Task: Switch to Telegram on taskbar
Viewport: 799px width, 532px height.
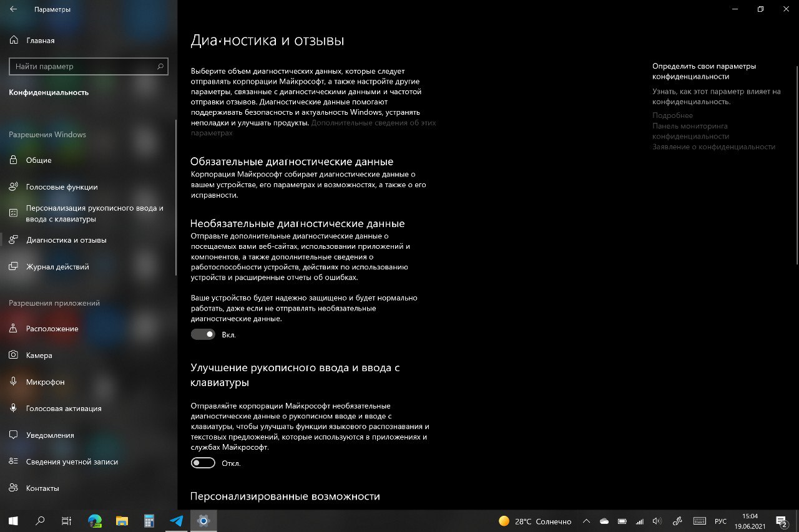Action: tap(177, 520)
